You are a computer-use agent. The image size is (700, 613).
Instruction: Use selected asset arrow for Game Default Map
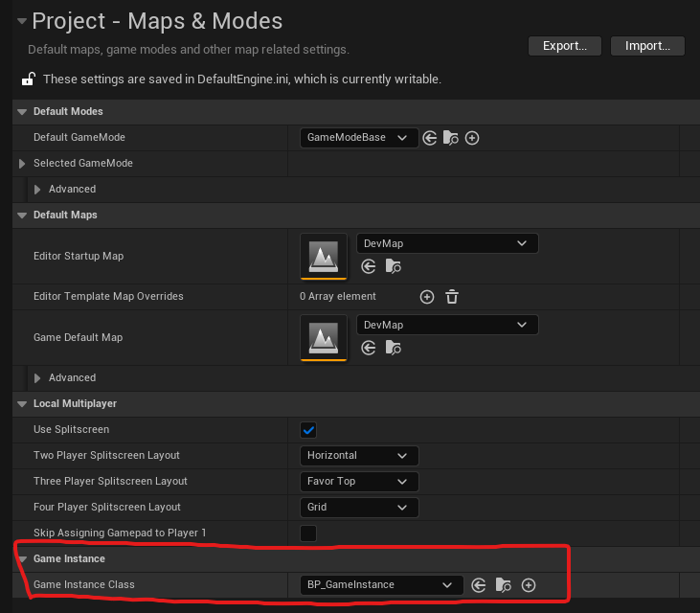tap(369, 348)
